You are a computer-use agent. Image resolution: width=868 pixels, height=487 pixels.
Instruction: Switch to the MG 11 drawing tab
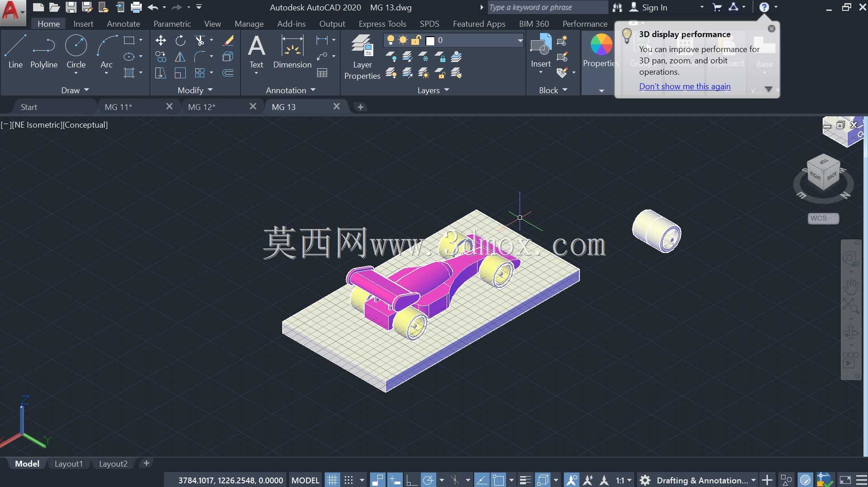pos(118,107)
